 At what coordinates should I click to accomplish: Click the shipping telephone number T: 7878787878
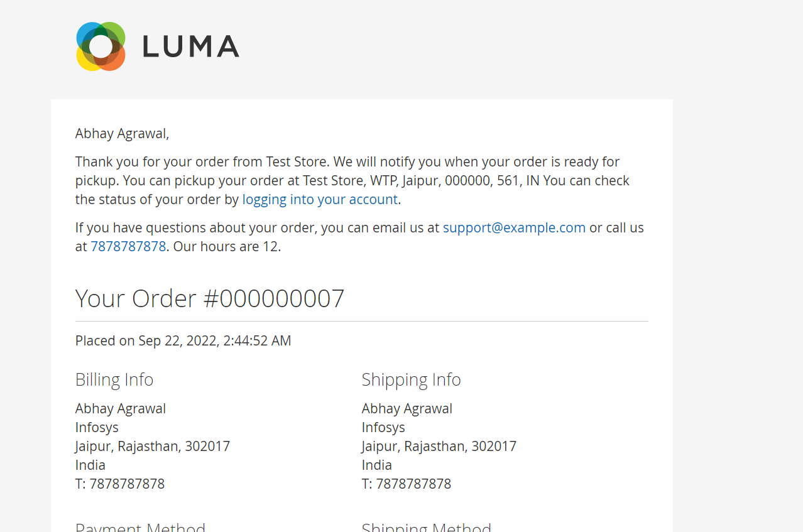point(407,484)
